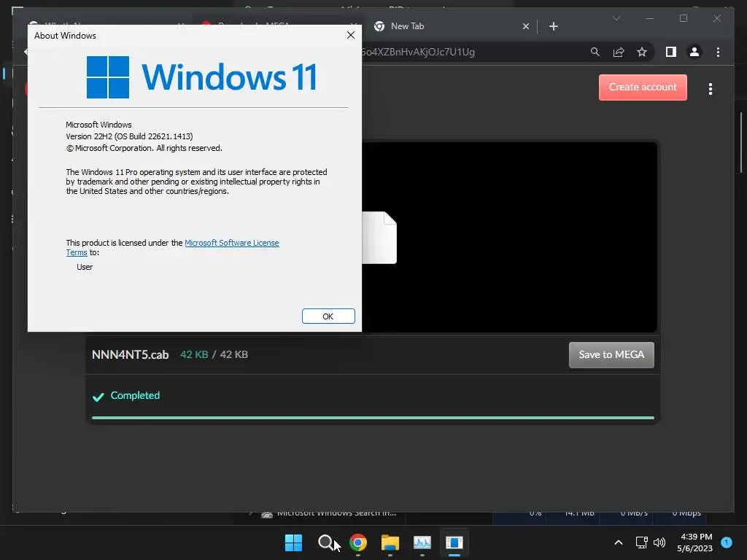Open the Windows Start menu
Screen dimensions: 747x560
[293, 542]
